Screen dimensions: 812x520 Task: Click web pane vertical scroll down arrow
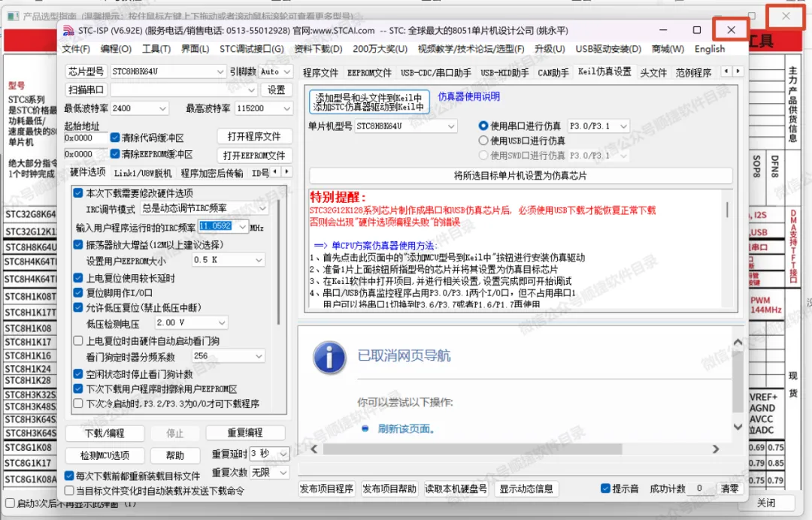pos(738,427)
